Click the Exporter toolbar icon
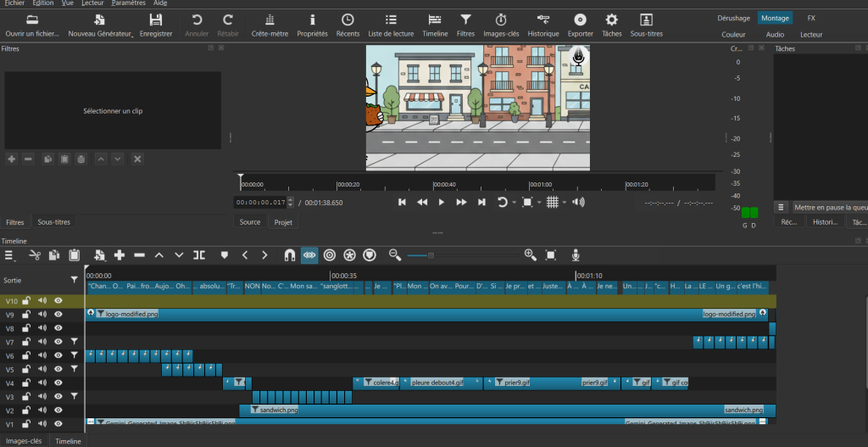This screenshot has width=868, height=447. click(x=580, y=25)
